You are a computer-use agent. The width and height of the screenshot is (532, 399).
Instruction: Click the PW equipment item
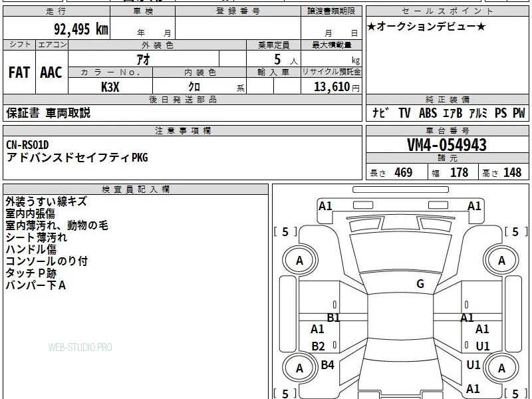coord(519,112)
